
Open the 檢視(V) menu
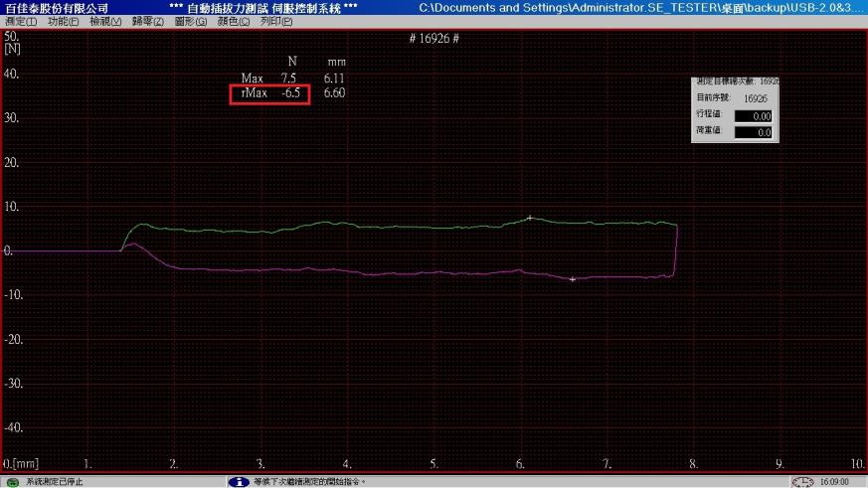click(x=105, y=22)
